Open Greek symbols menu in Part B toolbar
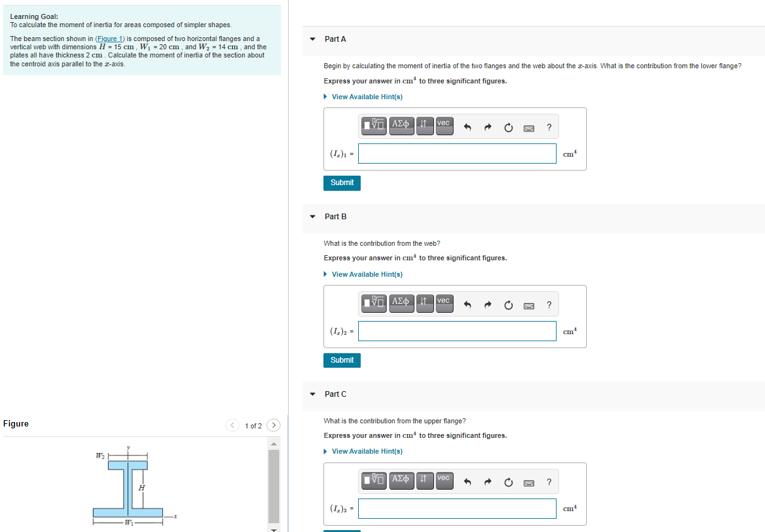The image size is (765, 532). pos(401,303)
